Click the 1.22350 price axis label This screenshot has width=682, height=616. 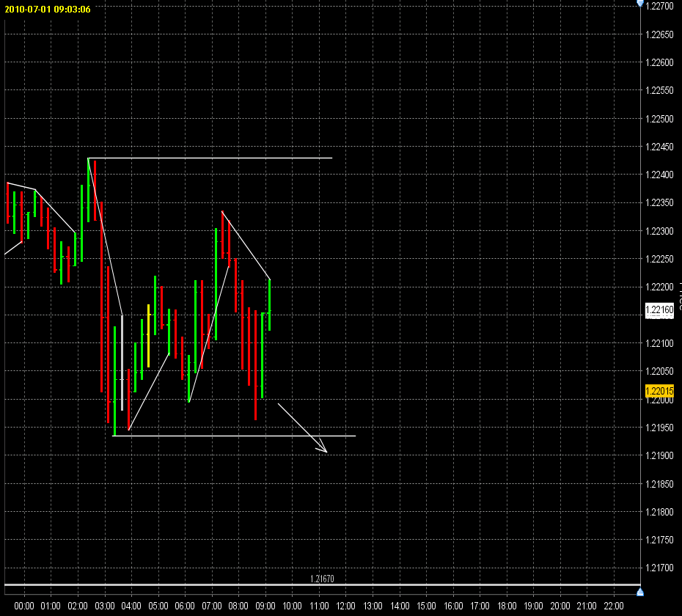[660, 202]
